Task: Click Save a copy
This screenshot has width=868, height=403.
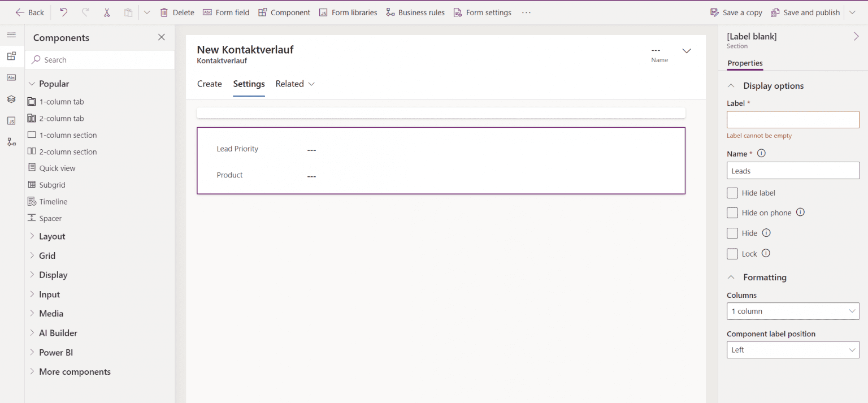Action: (736, 12)
